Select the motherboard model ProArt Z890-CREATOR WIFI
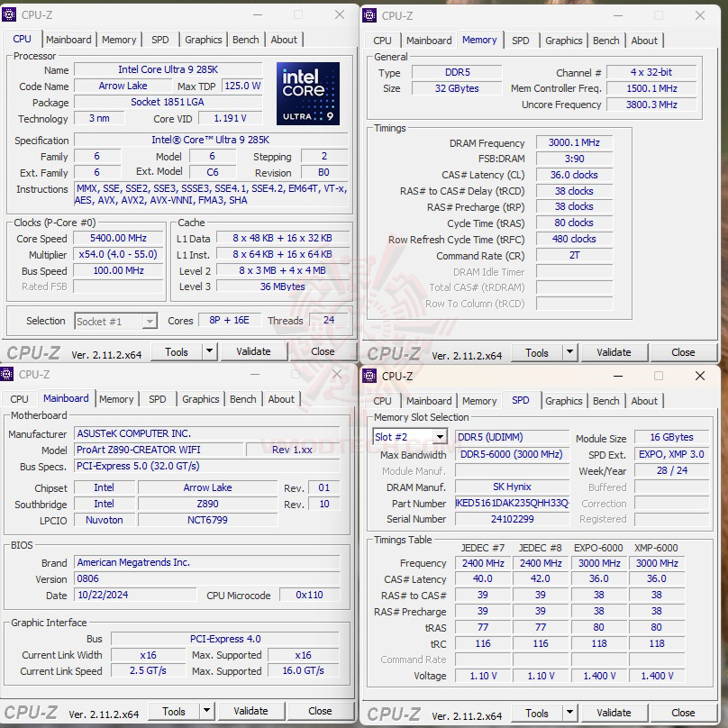 point(159,450)
